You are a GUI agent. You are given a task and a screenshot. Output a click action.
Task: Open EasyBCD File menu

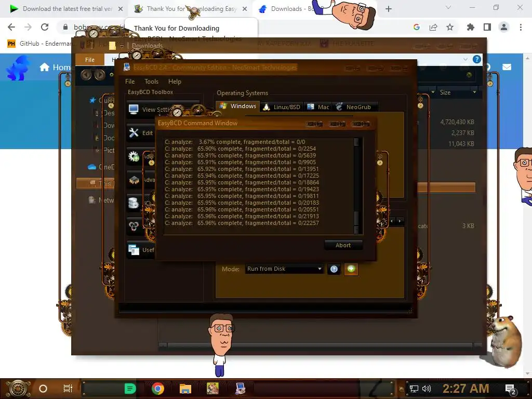(129, 82)
